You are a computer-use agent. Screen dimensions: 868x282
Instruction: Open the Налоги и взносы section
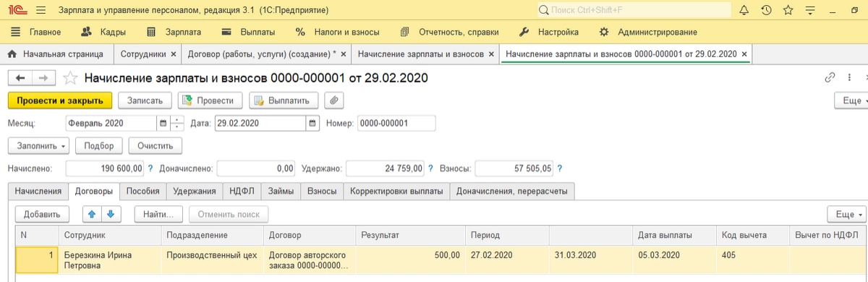coord(339,32)
